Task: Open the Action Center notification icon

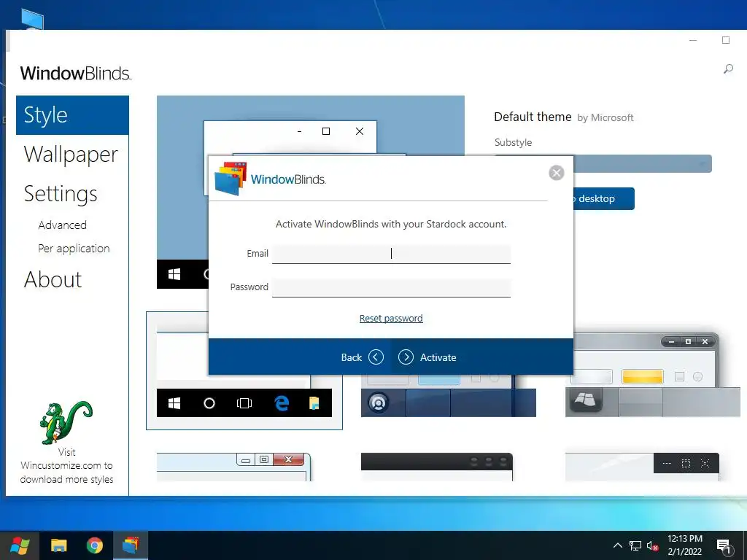Action: (724, 546)
